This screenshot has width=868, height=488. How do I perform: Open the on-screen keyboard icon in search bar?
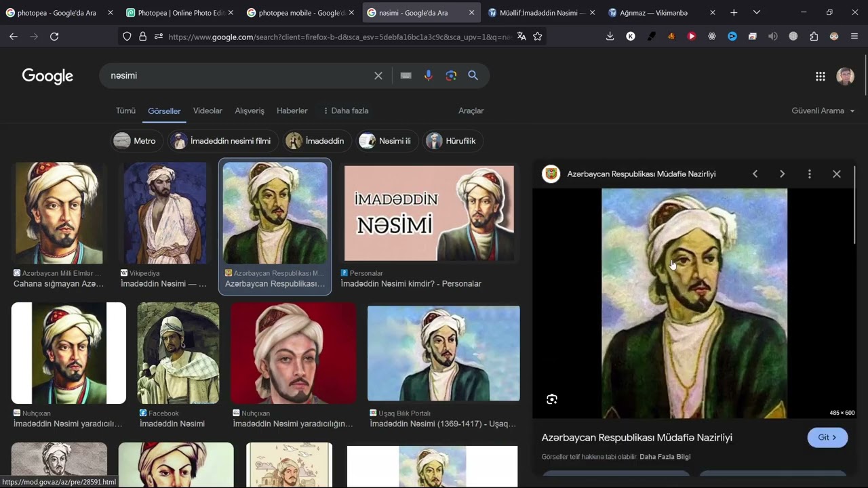click(406, 76)
